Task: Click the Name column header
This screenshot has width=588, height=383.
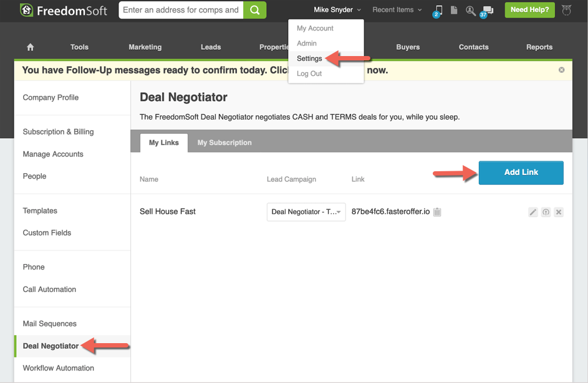Action: 149,179
